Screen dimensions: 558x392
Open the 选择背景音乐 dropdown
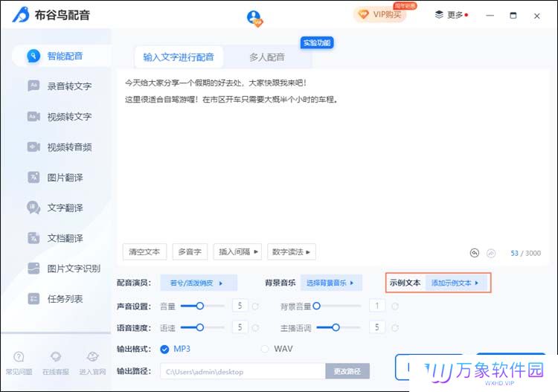tap(331, 283)
